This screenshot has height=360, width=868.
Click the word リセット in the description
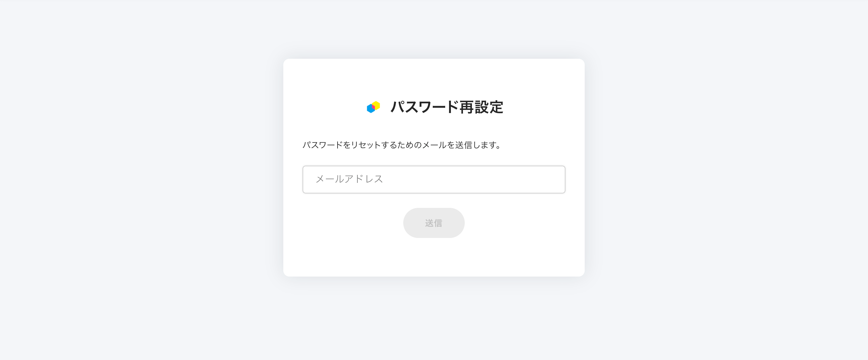pos(366,145)
